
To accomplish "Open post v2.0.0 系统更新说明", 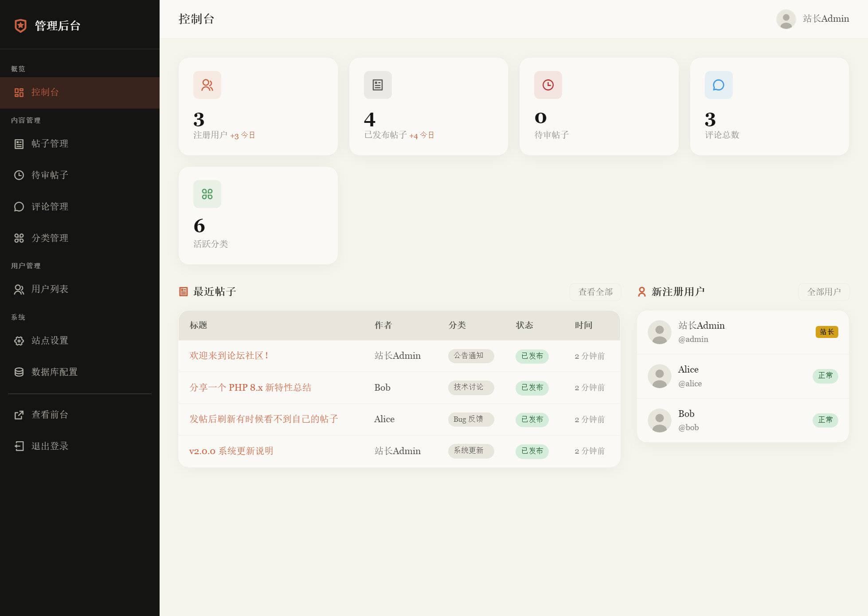I will pyautogui.click(x=231, y=451).
